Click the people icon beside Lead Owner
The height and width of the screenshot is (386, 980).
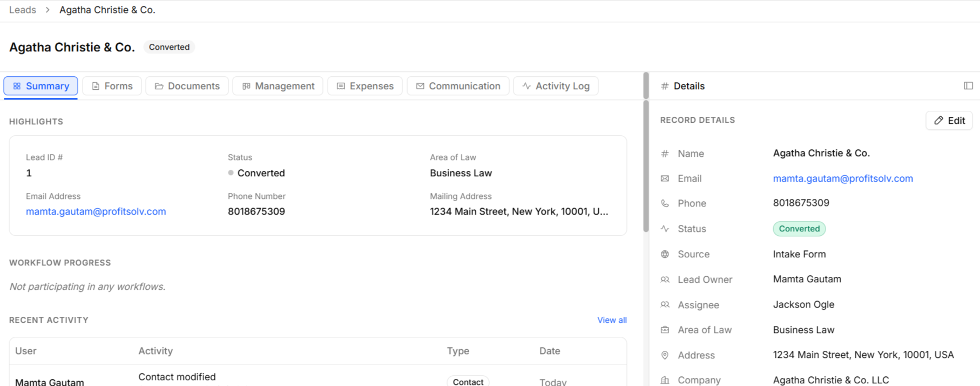click(x=665, y=279)
